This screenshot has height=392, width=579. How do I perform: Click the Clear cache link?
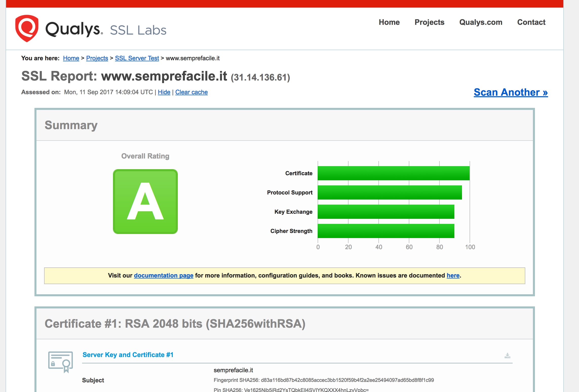(x=191, y=92)
